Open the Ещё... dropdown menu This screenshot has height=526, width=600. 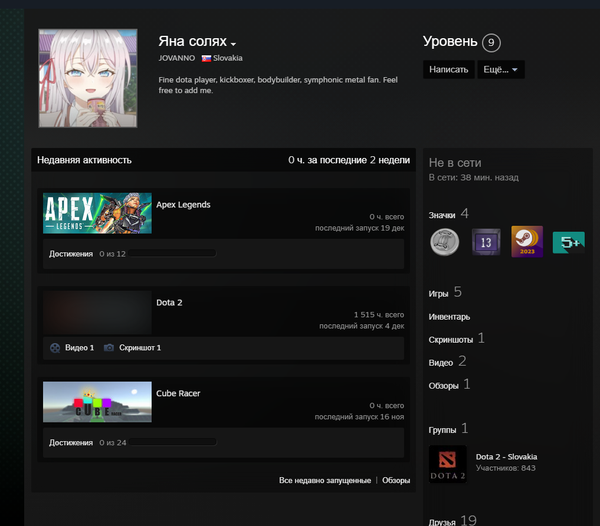pos(501,70)
